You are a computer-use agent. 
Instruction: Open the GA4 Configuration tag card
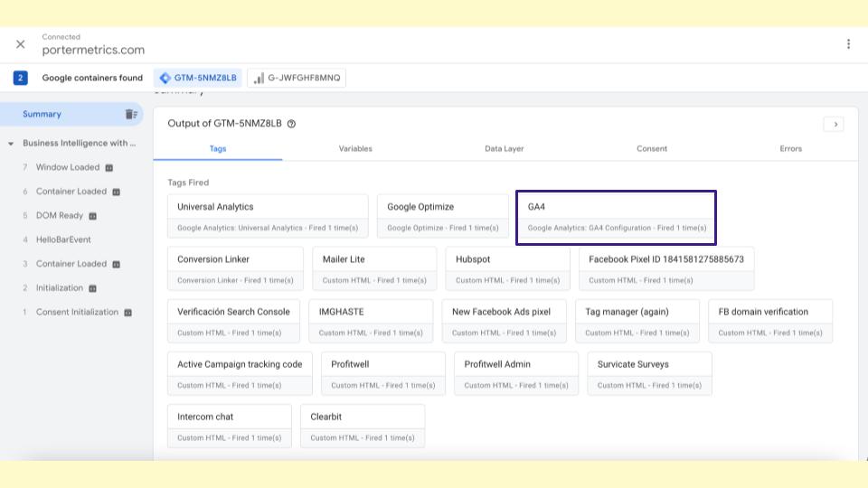[x=616, y=218]
